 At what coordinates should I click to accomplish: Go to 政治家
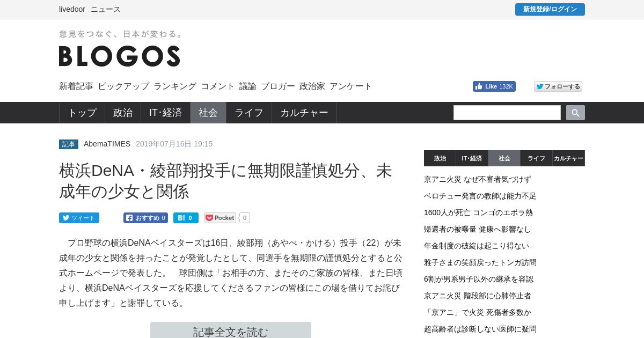tap(312, 86)
